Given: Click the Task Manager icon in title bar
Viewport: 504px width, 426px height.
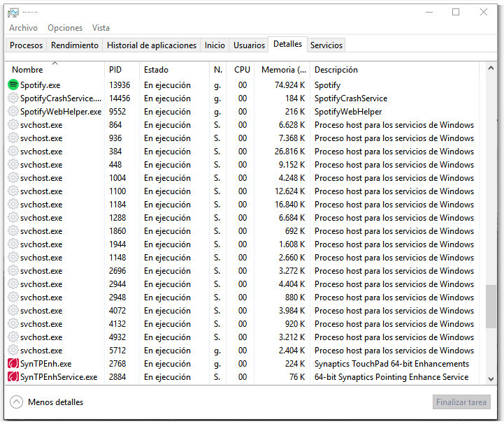Looking at the screenshot, I should tap(13, 12).
